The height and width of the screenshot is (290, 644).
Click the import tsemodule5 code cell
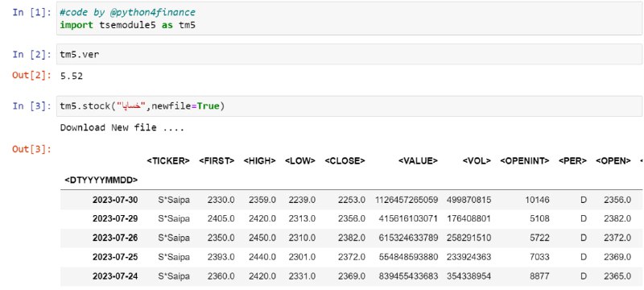349,19
